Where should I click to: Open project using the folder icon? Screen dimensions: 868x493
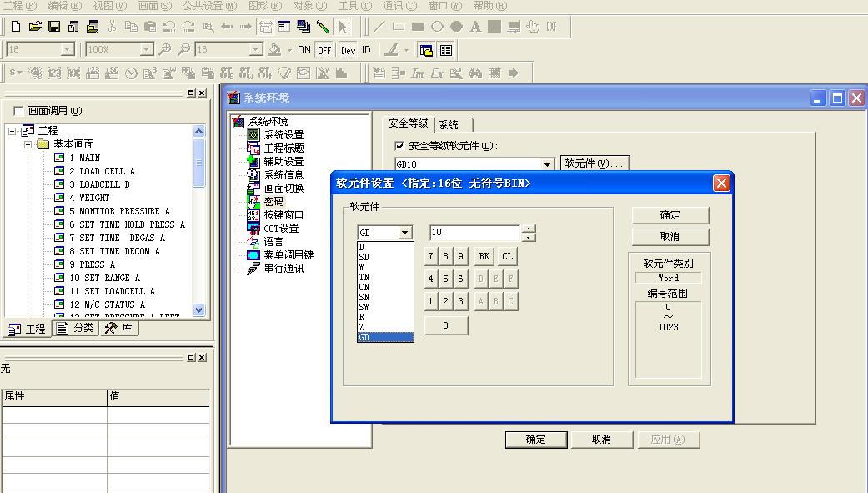[x=34, y=27]
